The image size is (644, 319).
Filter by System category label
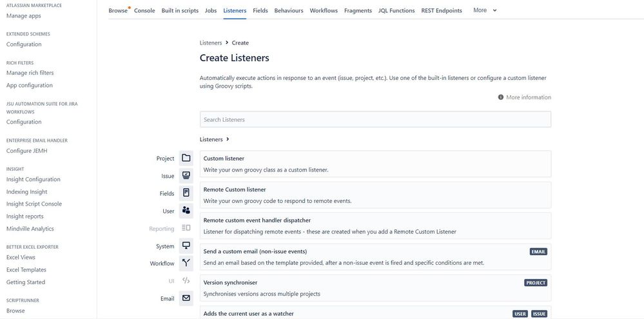pyautogui.click(x=165, y=246)
